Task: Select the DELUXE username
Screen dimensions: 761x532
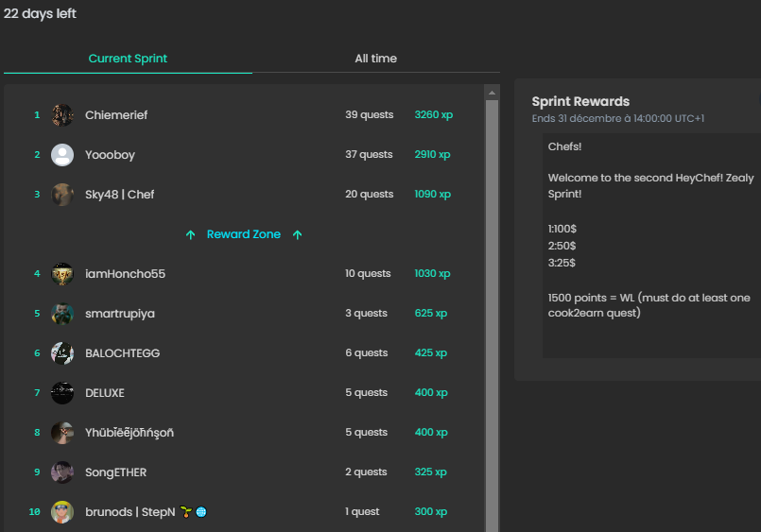Action: [x=105, y=393]
